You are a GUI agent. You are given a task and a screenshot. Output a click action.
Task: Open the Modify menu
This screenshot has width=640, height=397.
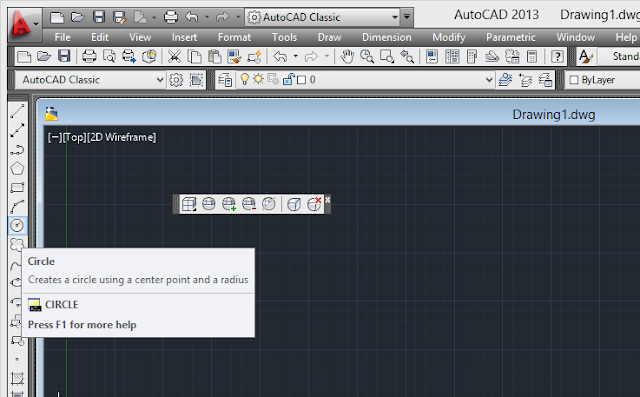point(449,38)
